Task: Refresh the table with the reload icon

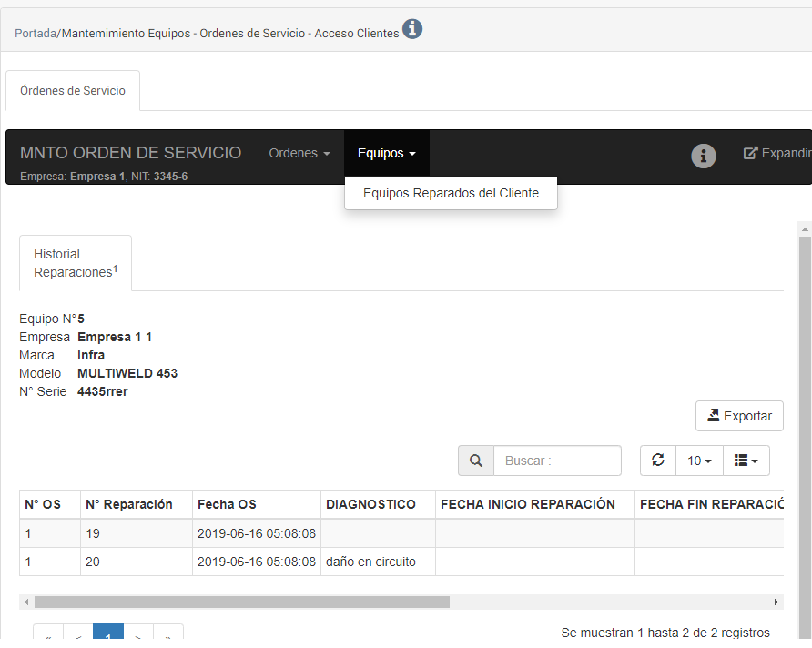Action: tap(658, 461)
